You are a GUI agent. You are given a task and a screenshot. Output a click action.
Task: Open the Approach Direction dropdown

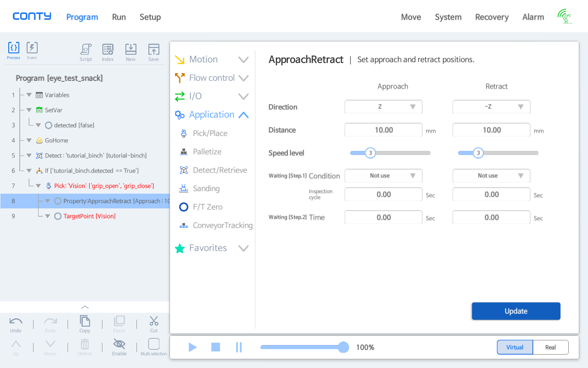click(384, 107)
